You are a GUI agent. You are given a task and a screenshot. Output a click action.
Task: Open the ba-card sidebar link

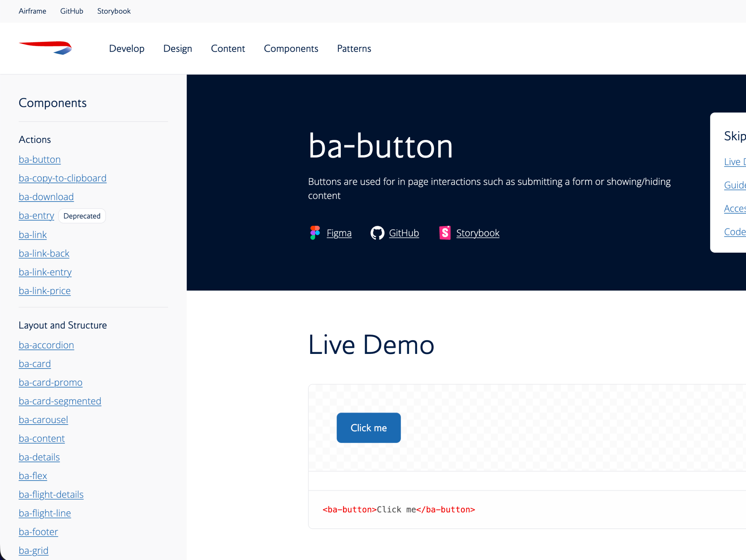click(x=35, y=364)
